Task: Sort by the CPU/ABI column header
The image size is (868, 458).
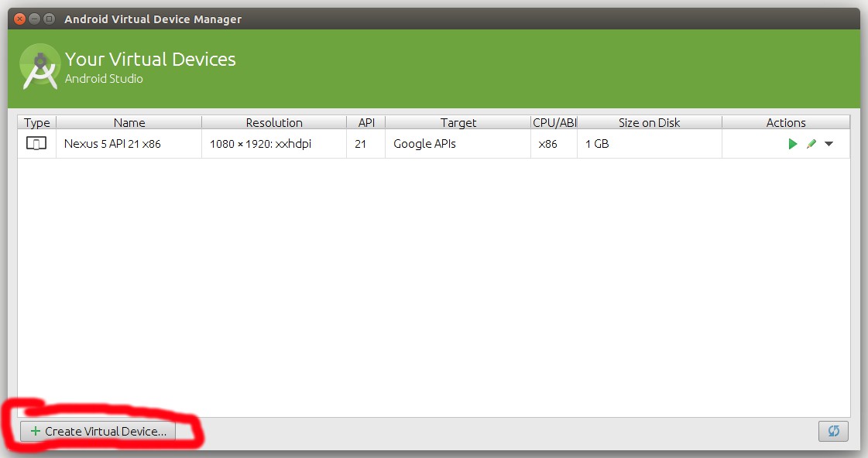Action: [x=554, y=122]
